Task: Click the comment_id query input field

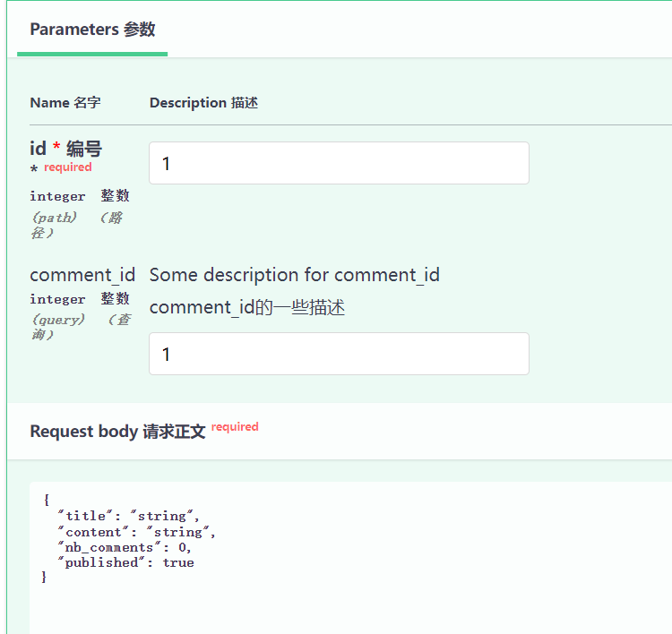Action: click(x=339, y=354)
